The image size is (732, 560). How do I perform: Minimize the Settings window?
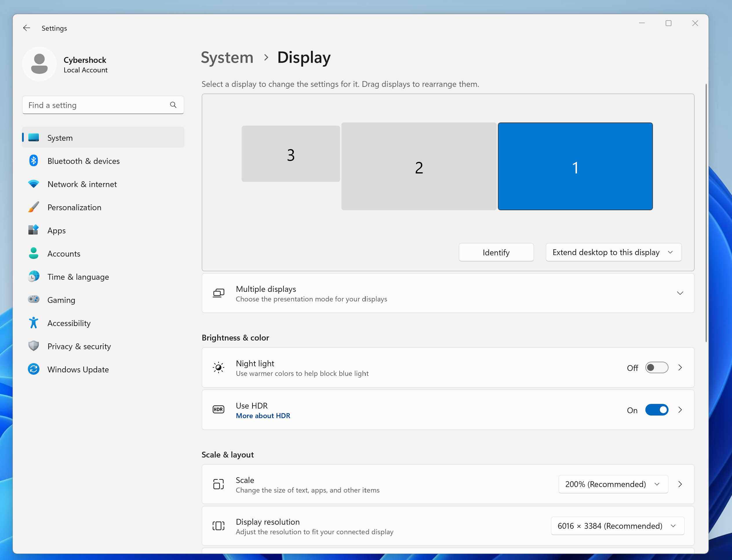[x=642, y=23]
